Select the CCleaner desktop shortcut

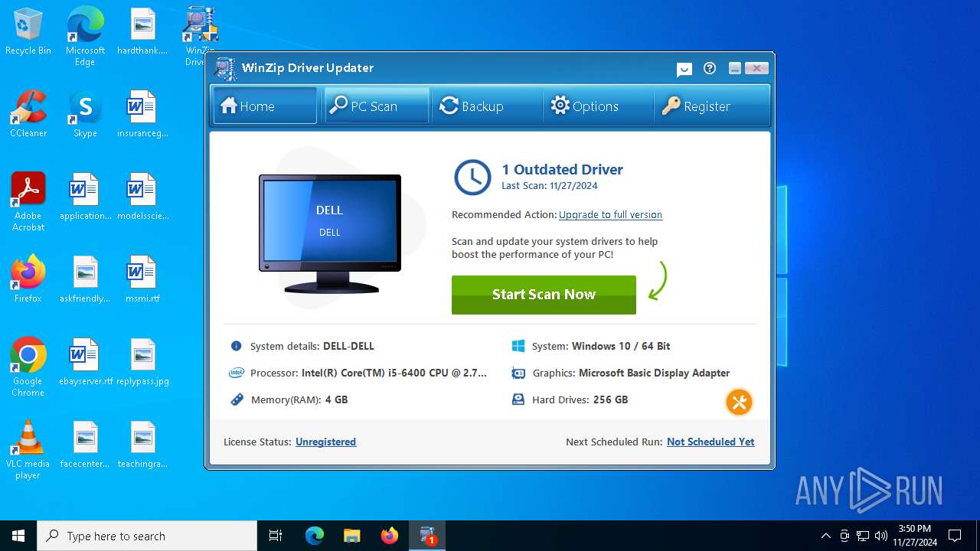(x=28, y=115)
